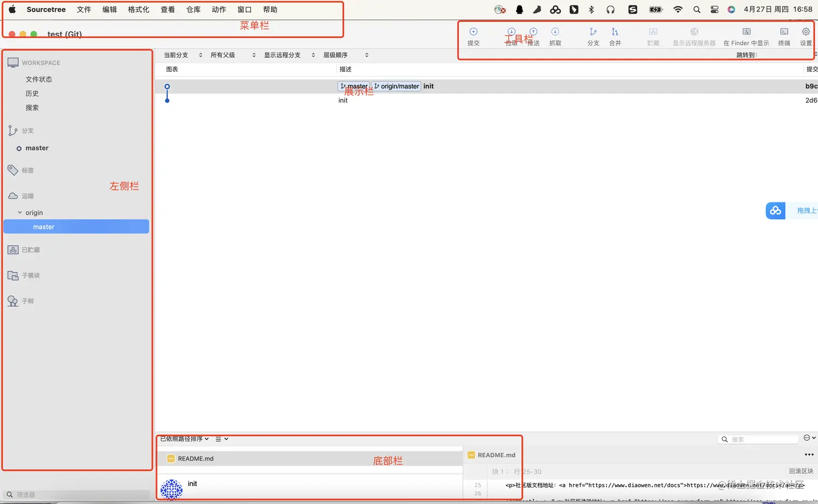Click the WORKSPACE monitor icon in sidebar
This screenshot has height=504, width=818.
(x=13, y=63)
